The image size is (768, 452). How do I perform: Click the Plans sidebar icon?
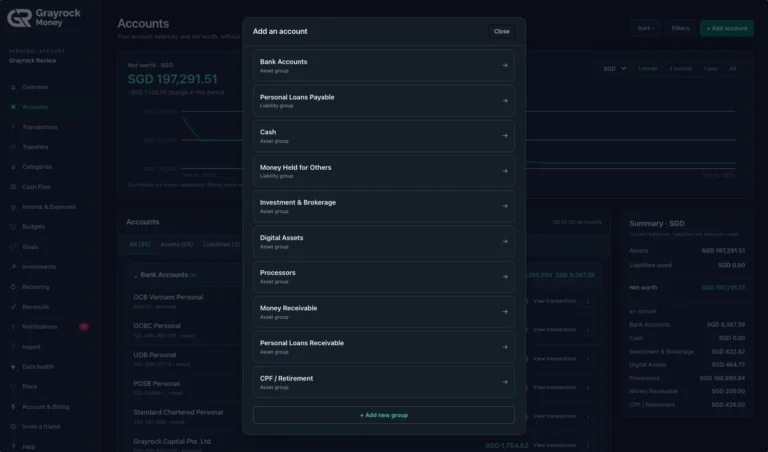13,386
